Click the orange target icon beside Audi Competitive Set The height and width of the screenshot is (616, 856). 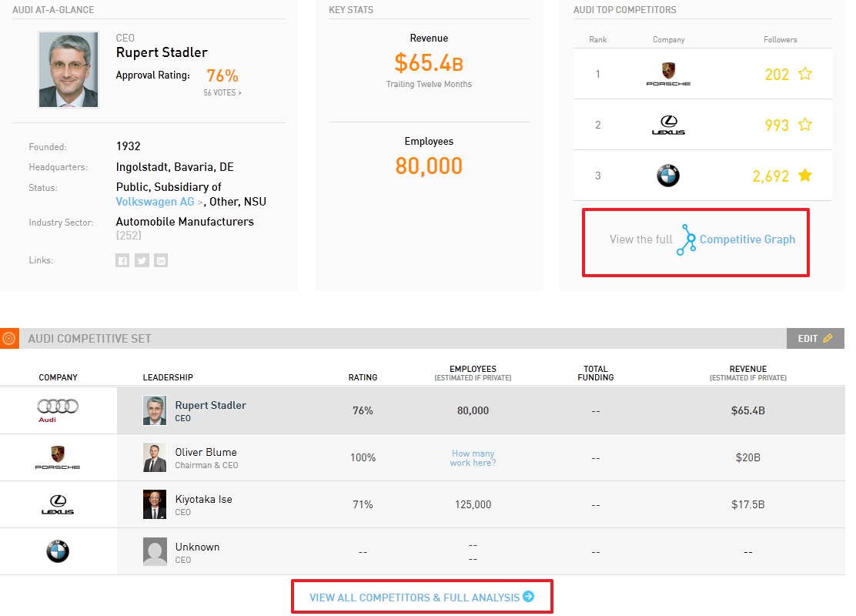click(9, 339)
